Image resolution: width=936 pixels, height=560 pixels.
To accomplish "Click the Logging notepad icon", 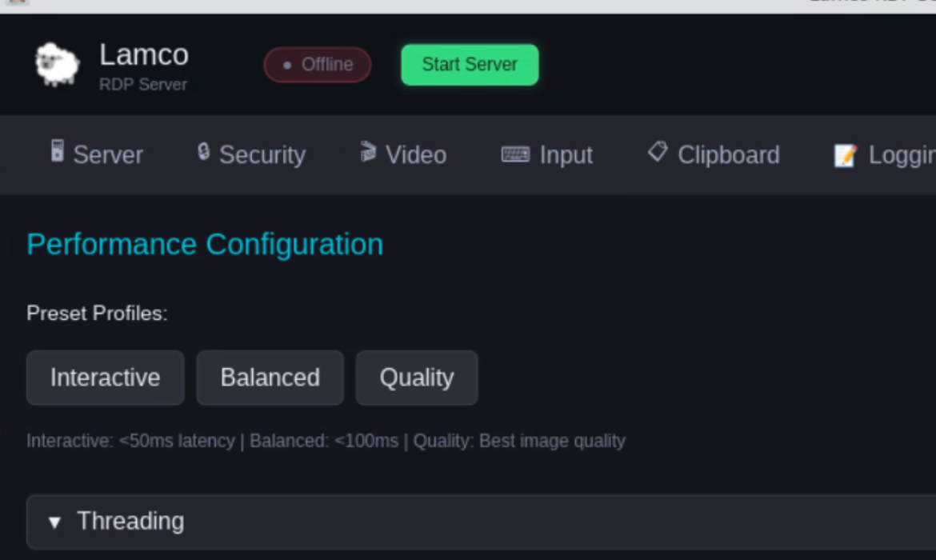I will pyautogui.click(x=846, y=155).
